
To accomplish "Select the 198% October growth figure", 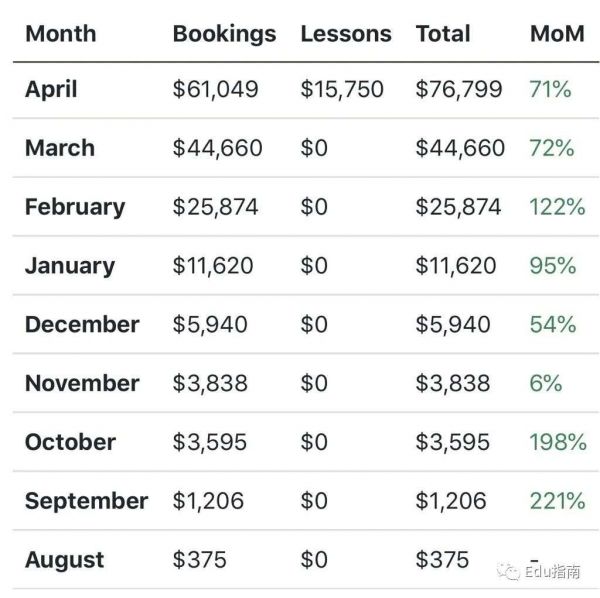I will coord(557,442).
